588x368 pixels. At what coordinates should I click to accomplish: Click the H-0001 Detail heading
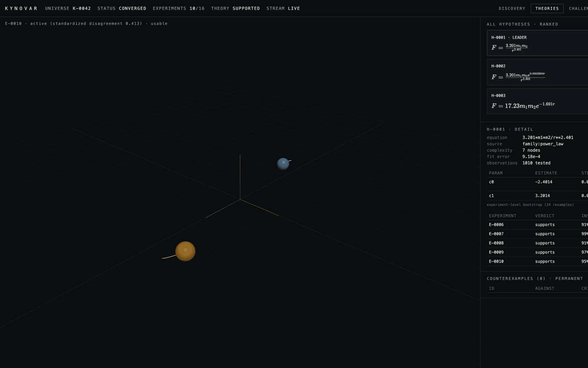point(510,129)
